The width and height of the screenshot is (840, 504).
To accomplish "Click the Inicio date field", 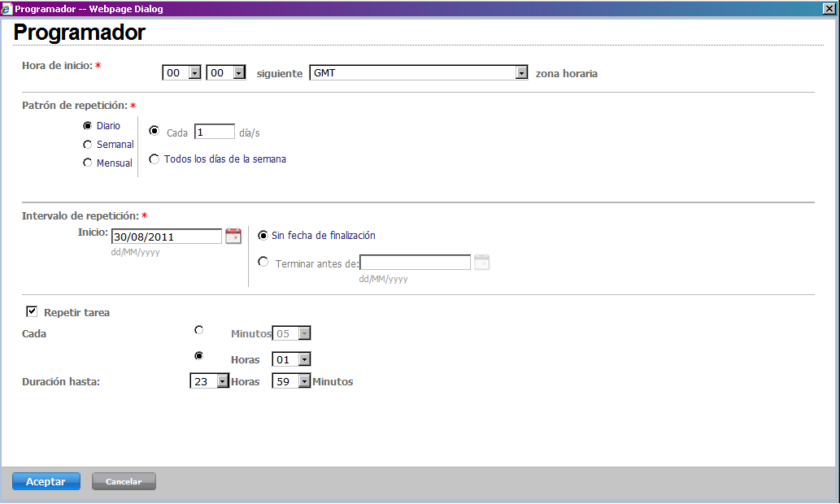I will 166,237.
